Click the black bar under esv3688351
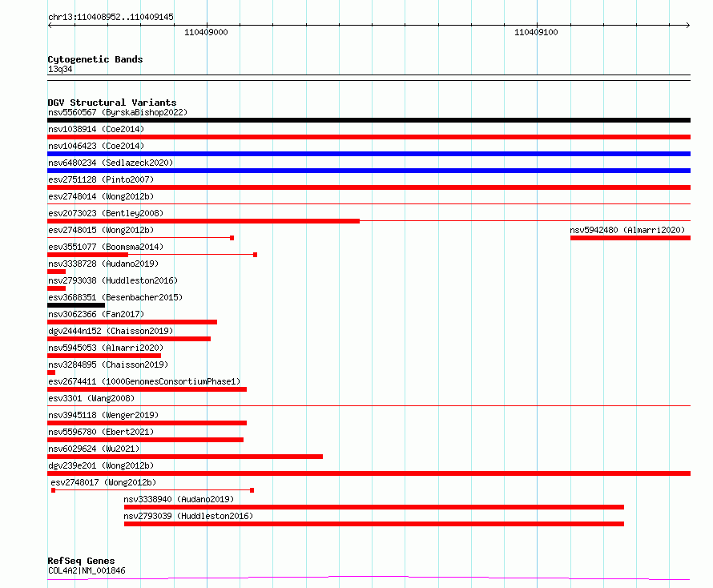Screen dimensions: 713x588 pyautogui.click(x=76, y=305)
